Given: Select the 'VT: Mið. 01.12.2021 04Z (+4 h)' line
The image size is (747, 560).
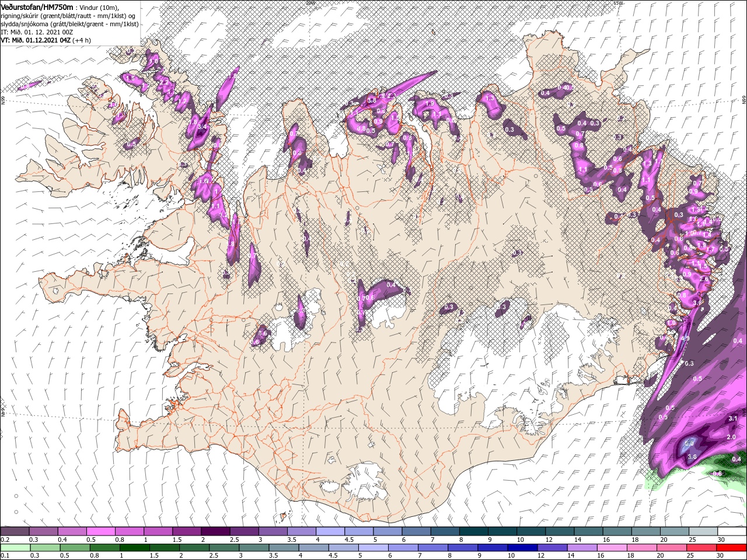Looking at the screenshot, I should pyautogui.click(x=47, y=40).
